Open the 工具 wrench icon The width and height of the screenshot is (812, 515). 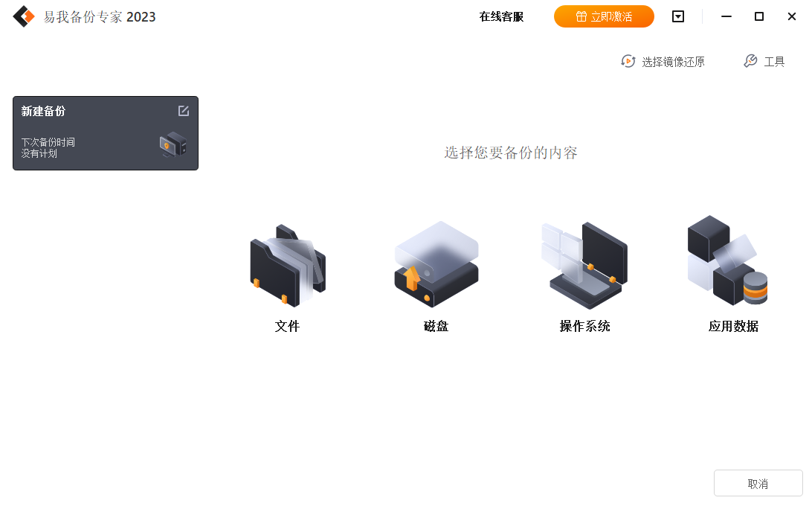pos(750,61)
